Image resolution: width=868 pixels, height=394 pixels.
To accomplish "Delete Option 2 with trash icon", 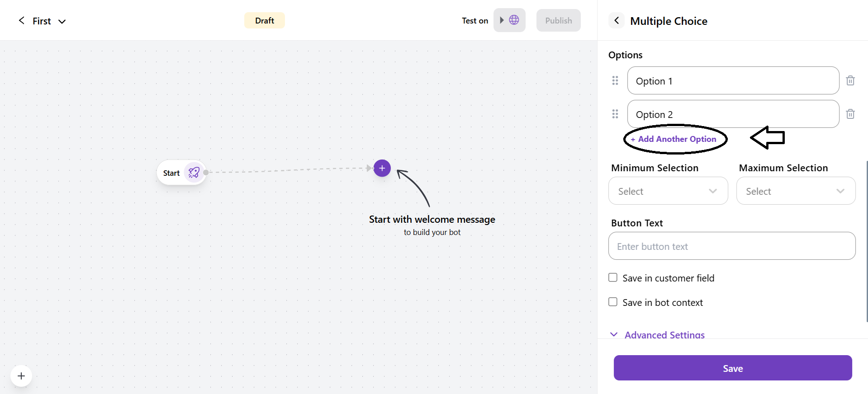I will (850, 114).
